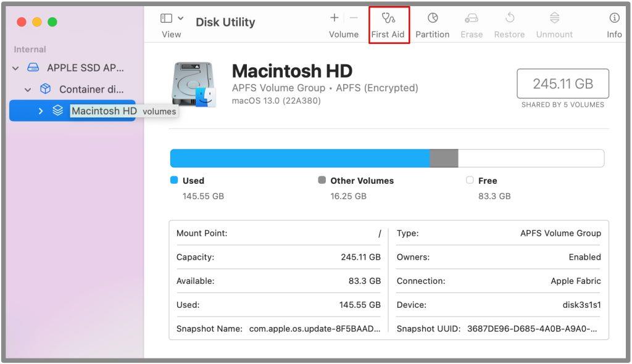Zoom window with the green button
Viewport: 632px width, 364px height.
pos(52,22)
